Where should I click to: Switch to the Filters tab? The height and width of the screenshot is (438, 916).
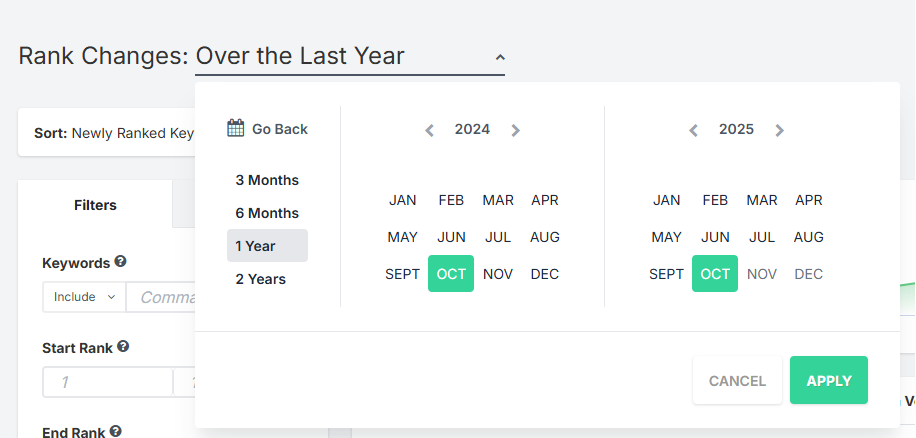(95, 205)
